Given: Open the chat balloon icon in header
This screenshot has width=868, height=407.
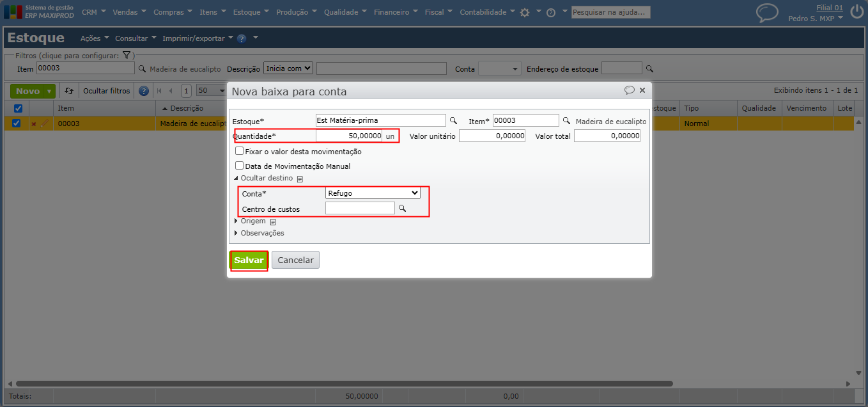Looking at the screenshot, I should tap(767, 13).
